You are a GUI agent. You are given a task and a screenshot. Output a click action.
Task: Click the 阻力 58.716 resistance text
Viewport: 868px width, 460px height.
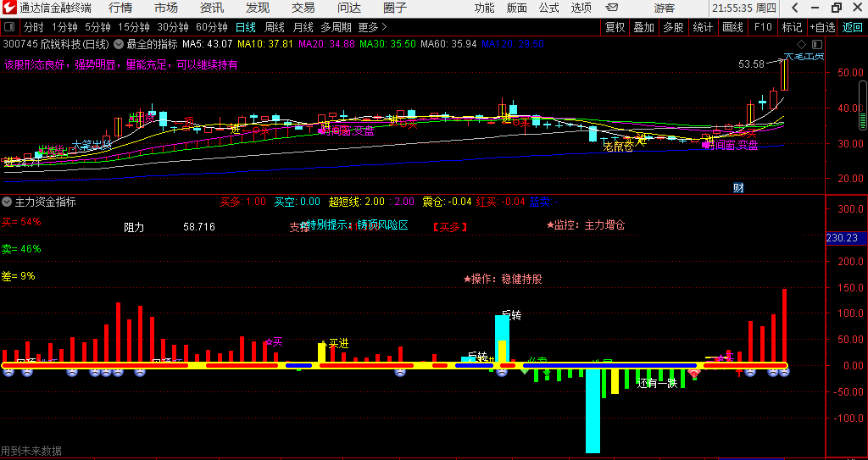[170, 227]
